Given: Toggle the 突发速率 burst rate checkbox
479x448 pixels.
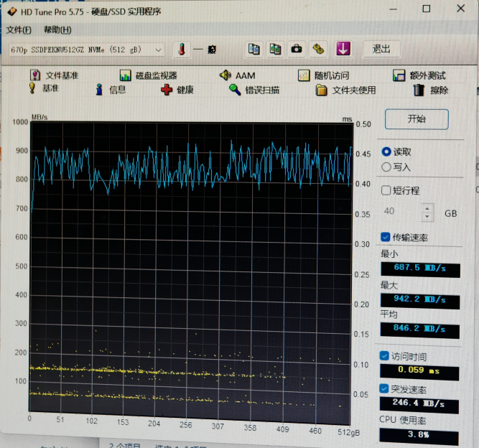Looking at the screenshot, I should 384,388.
